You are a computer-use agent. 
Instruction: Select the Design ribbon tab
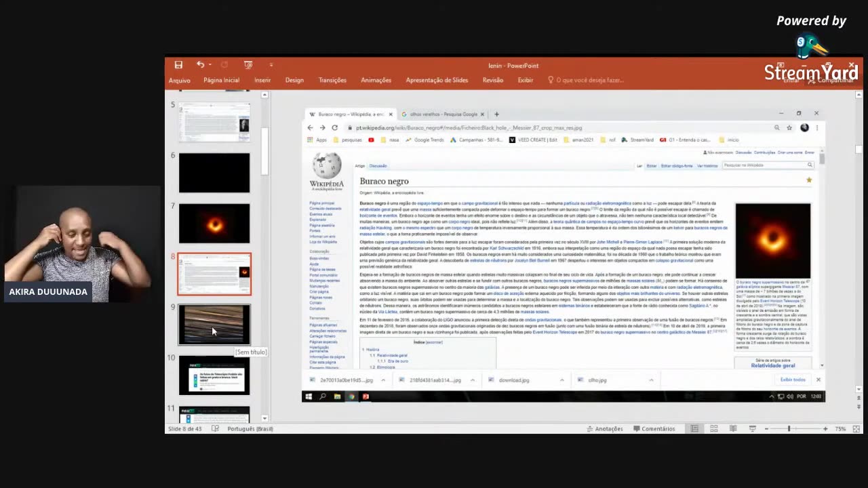(294, 80)
